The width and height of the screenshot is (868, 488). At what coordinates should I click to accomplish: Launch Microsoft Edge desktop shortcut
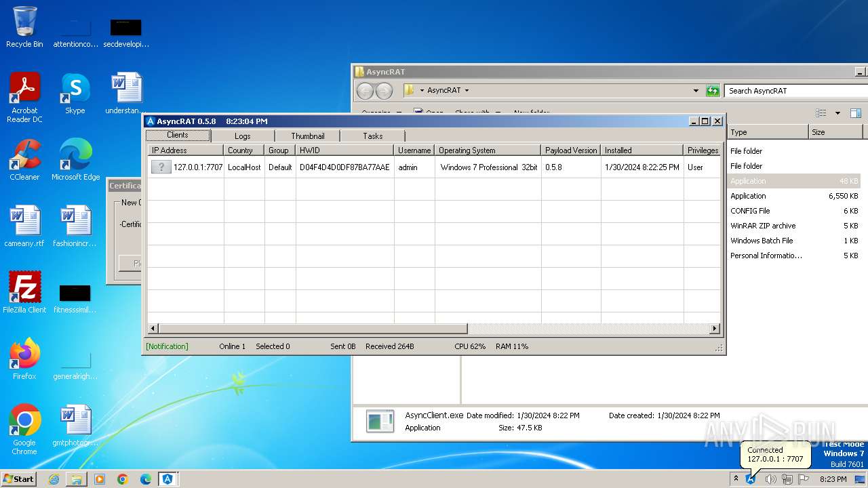click(75, 160)
